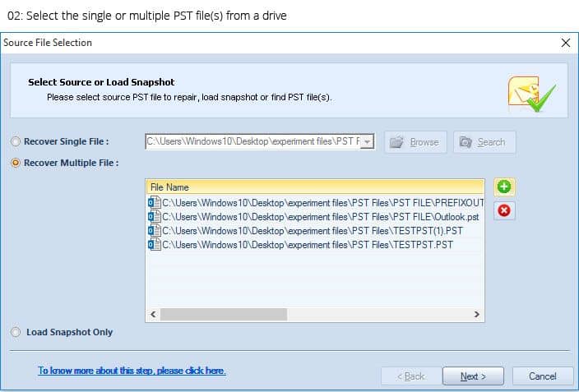This screenshot has width=579, height=392.
Task: Click the Outlook.pst file icon
Action: tap(152, 216)
